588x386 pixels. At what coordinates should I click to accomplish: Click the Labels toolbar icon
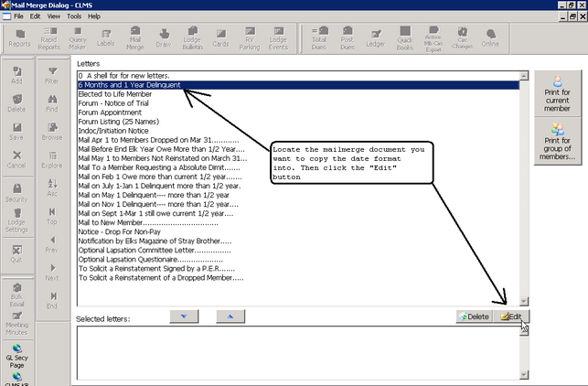106,38
